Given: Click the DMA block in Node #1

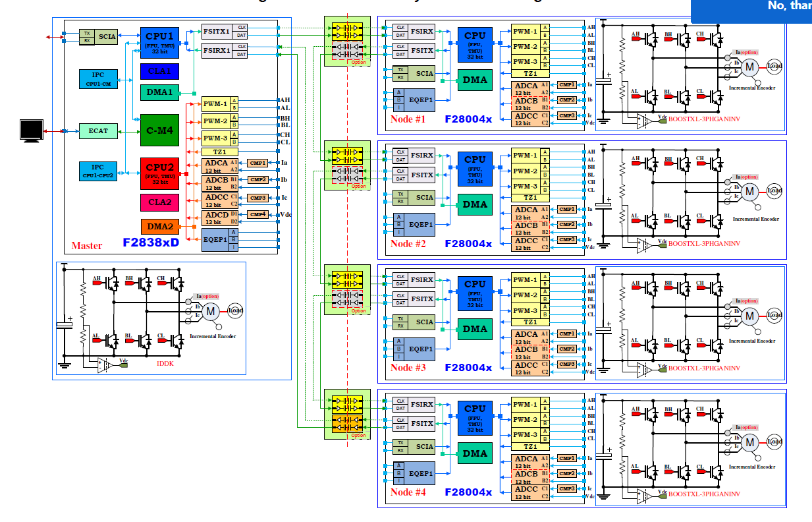Looking at the screenshot, I should tap(475, 80).
